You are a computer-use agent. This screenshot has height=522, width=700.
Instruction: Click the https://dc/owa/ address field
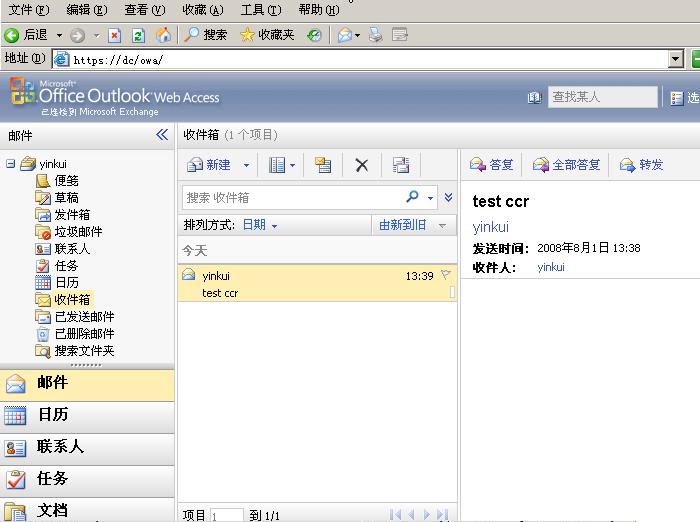point(368,59)
